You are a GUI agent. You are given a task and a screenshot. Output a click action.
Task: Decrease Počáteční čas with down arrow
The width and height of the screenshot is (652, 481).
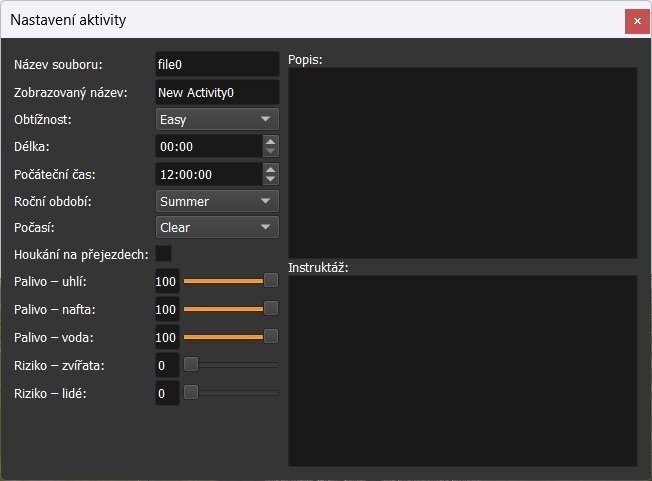pos(270,180)
